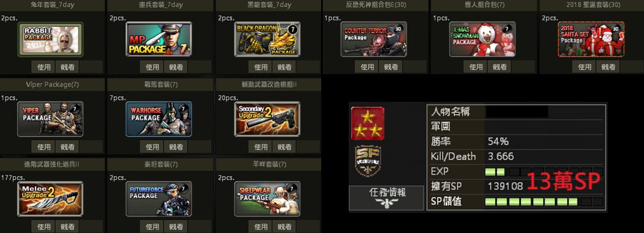Click the red three-star rank badge
The width and height of the screenshot is (644, 233).
[368, 124]
